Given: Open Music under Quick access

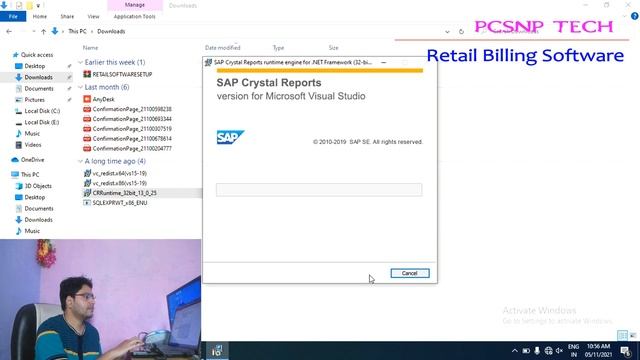Looking at the screenshot, I should pyautogui.click(x=32, y=133).
